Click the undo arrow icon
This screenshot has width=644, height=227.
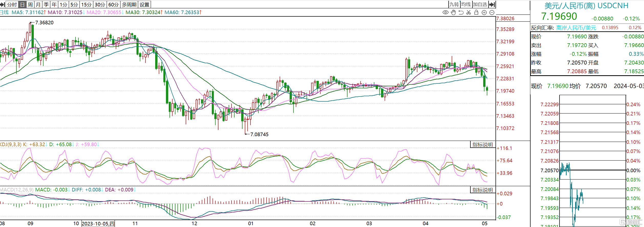tap(461, 12)
